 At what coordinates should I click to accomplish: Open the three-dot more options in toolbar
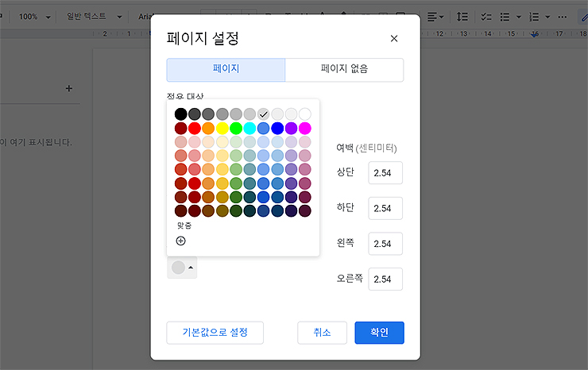tap(562, 17)
